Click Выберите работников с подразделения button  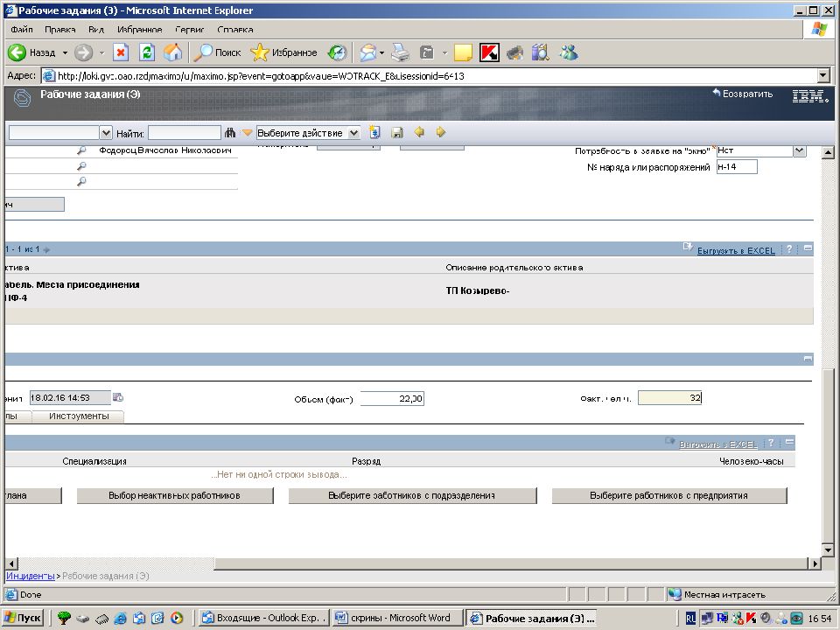point(412,495)
